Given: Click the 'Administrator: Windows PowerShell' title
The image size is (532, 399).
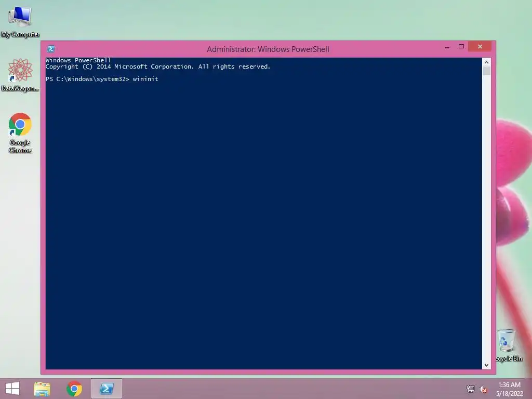Looking at the screenshot, I should tap(268, 49).
